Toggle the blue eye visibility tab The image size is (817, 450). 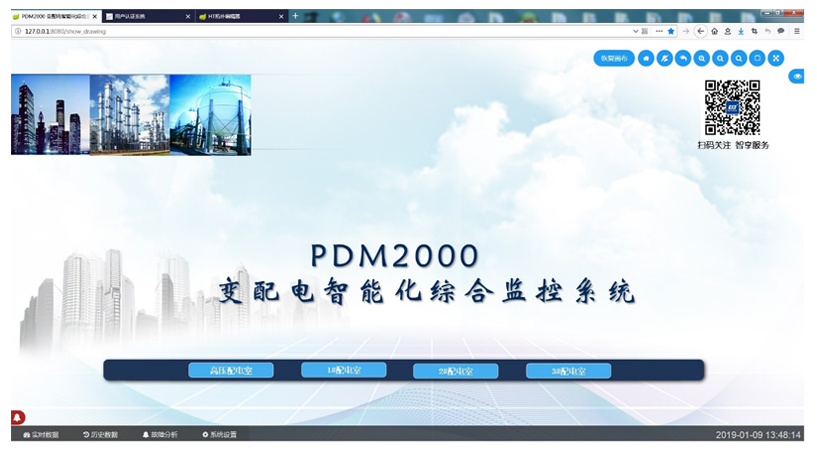point(797,76)
